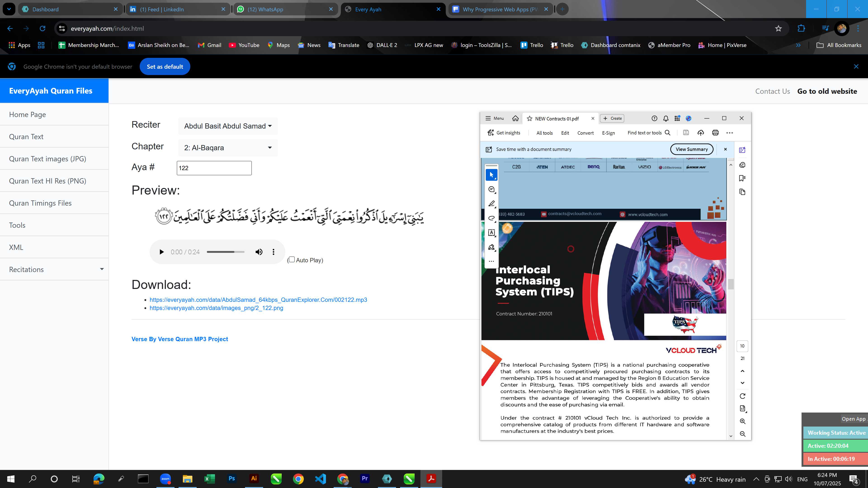Open the Acrobat fill and sign tool

[492, 247]
